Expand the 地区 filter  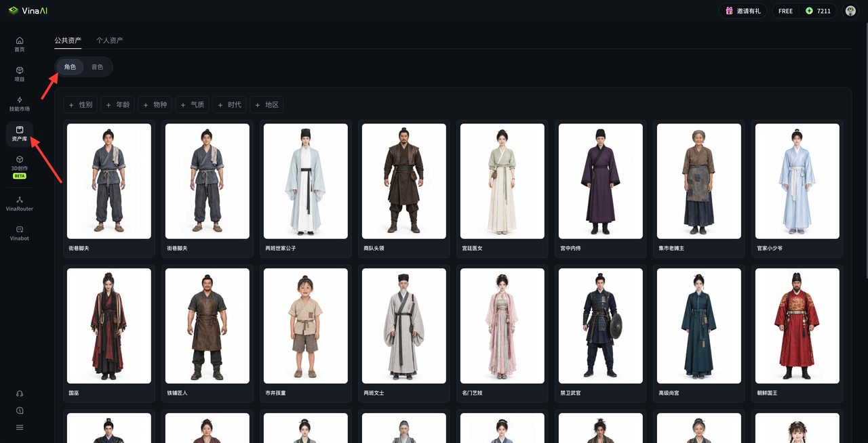pyautogui.click(x=267, y=105)
